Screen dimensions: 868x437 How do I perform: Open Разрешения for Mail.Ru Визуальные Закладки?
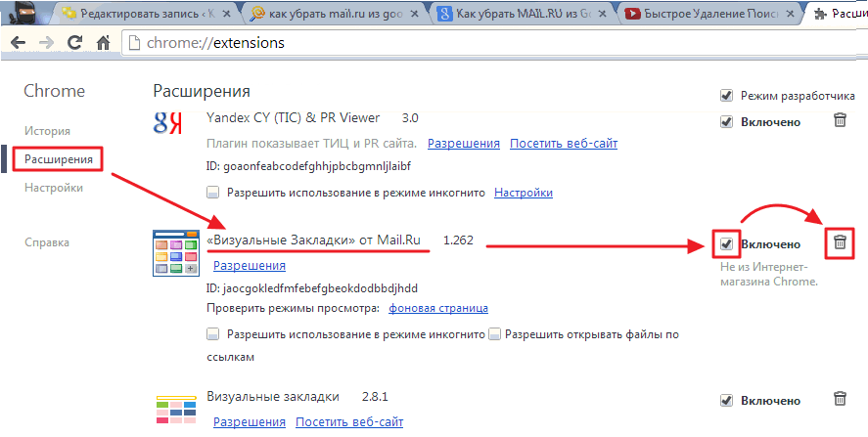click(250, 266)
